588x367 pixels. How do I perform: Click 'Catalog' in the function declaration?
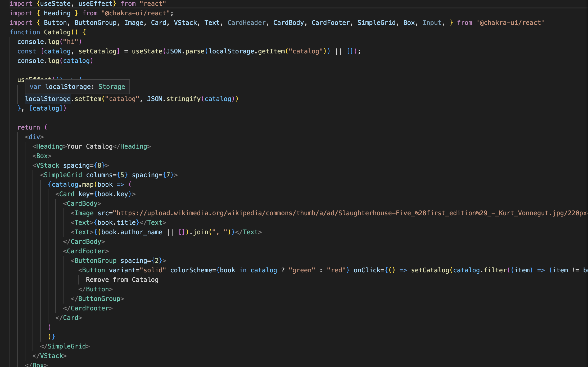coord(57,32)
